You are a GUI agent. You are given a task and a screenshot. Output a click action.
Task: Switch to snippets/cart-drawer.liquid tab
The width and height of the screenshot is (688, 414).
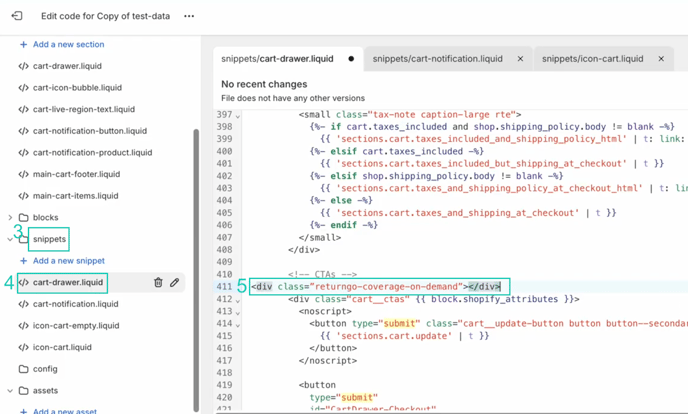pos(277,59)
